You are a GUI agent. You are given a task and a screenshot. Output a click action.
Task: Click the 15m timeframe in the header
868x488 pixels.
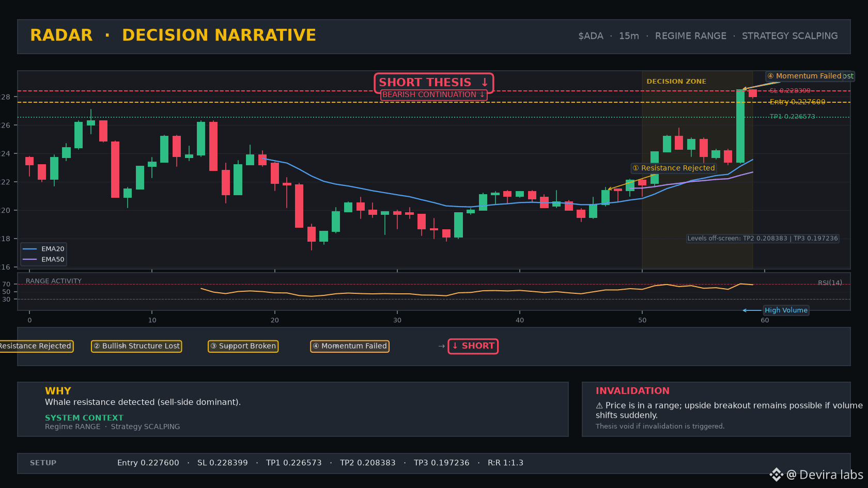click(x=629, y=36)
